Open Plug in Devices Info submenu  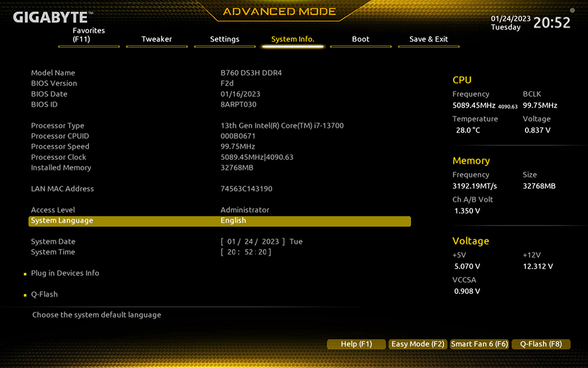coord(65,273)
